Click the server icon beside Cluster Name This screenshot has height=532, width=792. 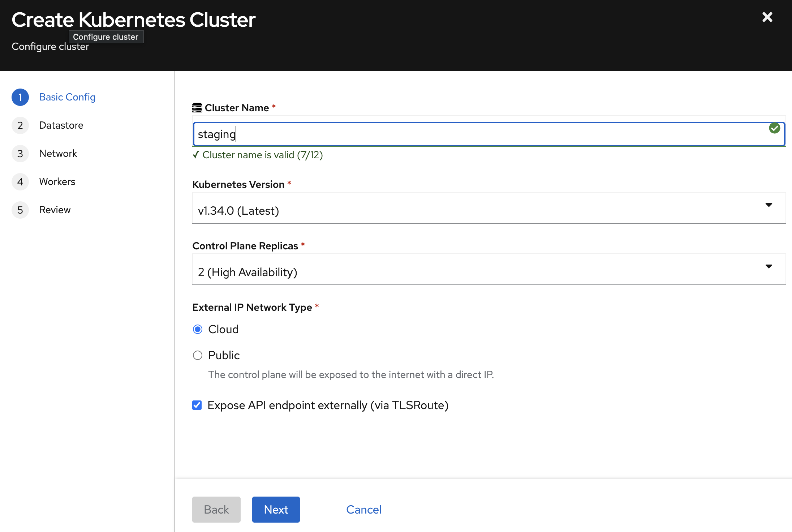(197, 108)
